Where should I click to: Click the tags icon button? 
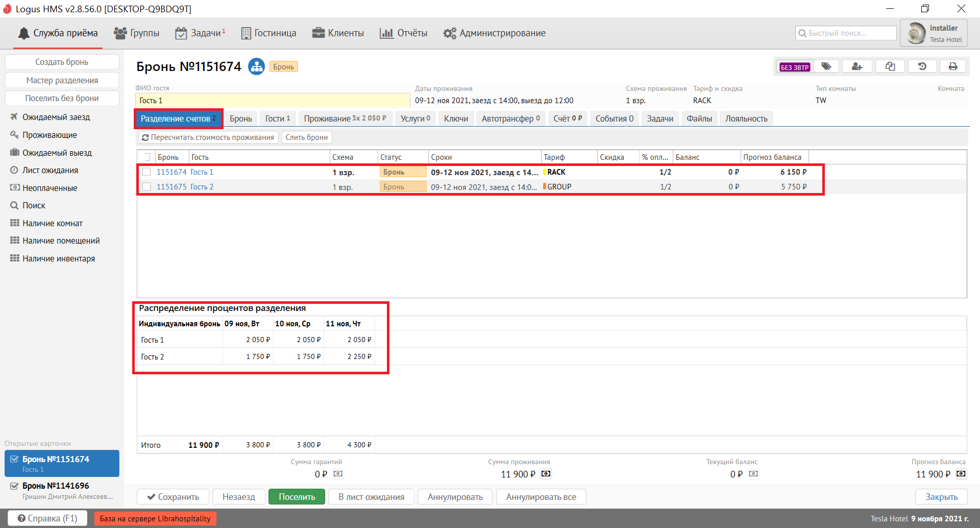(x=826, y=67)
